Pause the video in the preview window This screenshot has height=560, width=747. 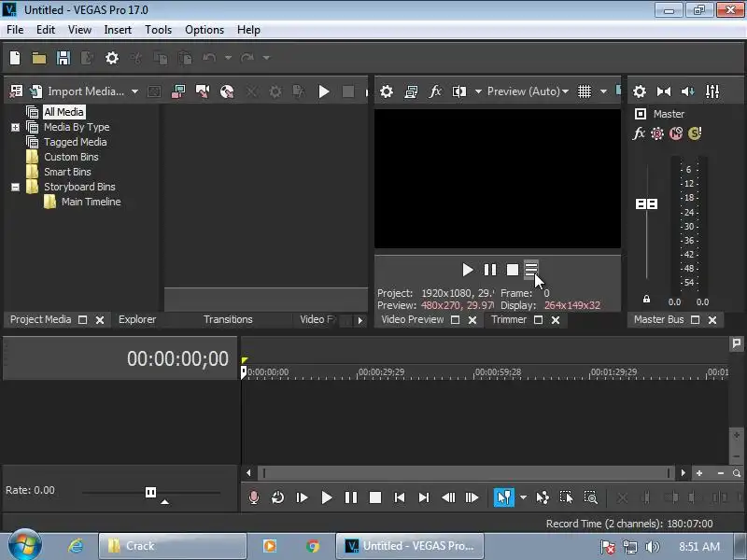489,270
